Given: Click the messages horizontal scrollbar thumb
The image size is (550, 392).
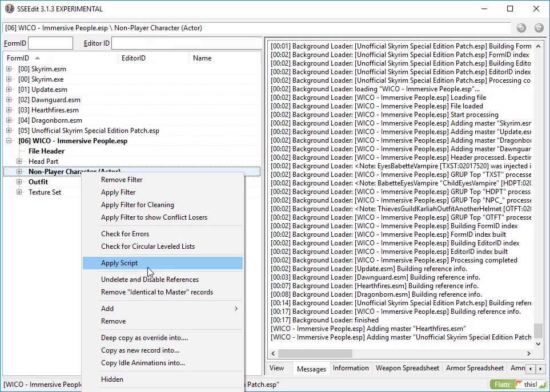Looking at the screenshot, I should 315,353.
